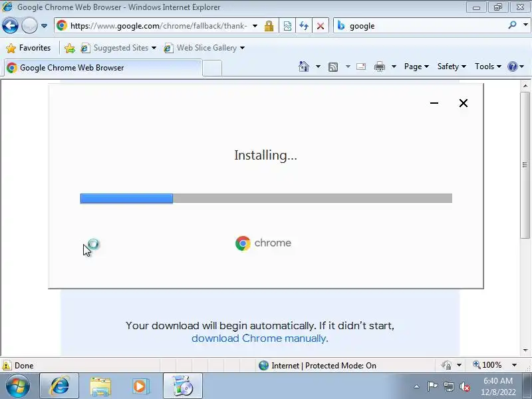Image resolution: width=532 pixels, height=399 pixels.
Task: Click the Home page icon
Action: click(x=304, y=66)
